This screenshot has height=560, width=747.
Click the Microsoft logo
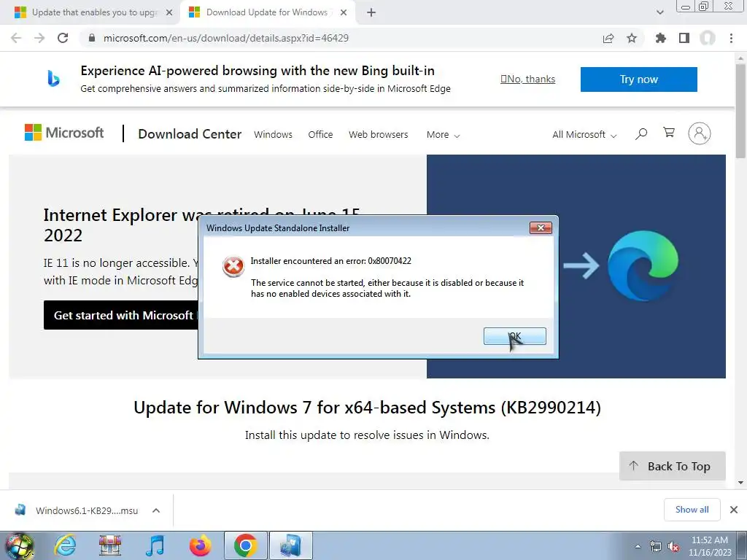64,133
